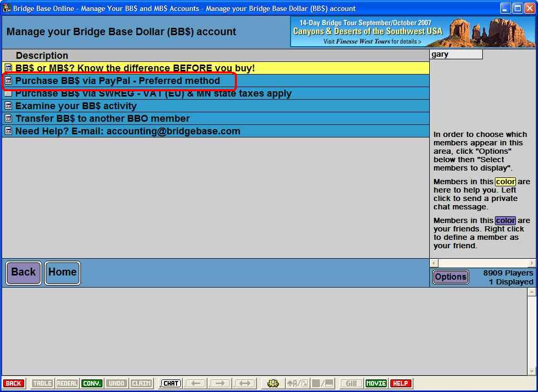Open 'Transfer BB$ to another BBO member'
538x392 pixels.
tap(216, 119)
